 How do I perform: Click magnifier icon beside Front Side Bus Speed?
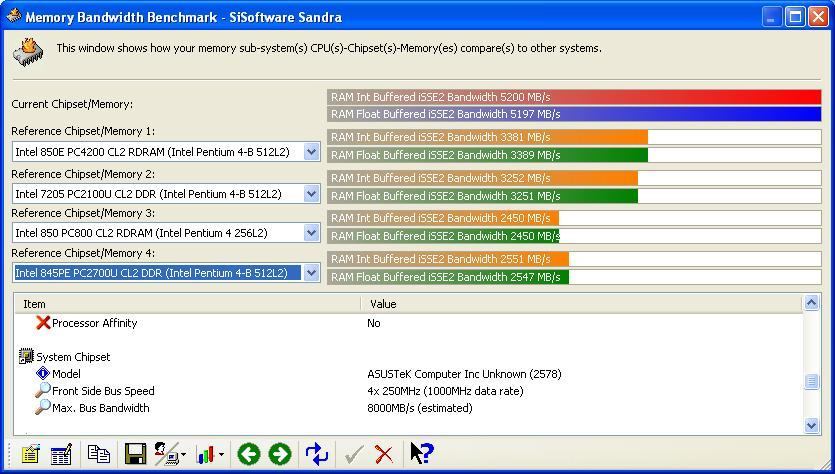(43, 390)
